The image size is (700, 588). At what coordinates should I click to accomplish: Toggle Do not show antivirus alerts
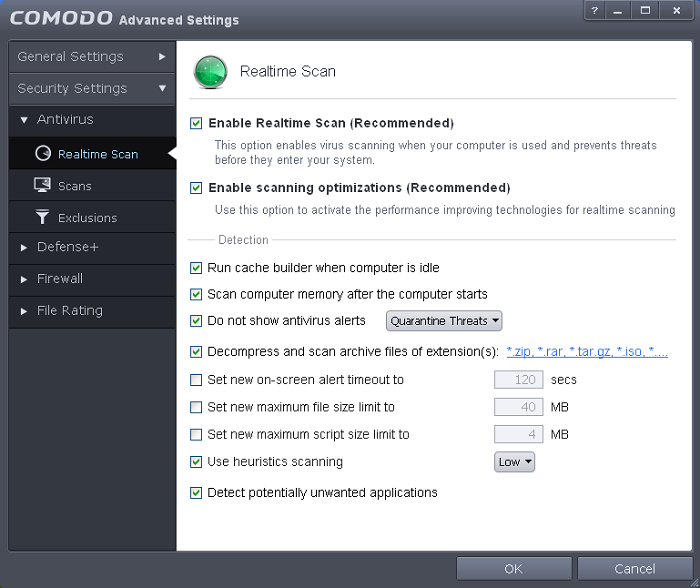coord(196,321)
